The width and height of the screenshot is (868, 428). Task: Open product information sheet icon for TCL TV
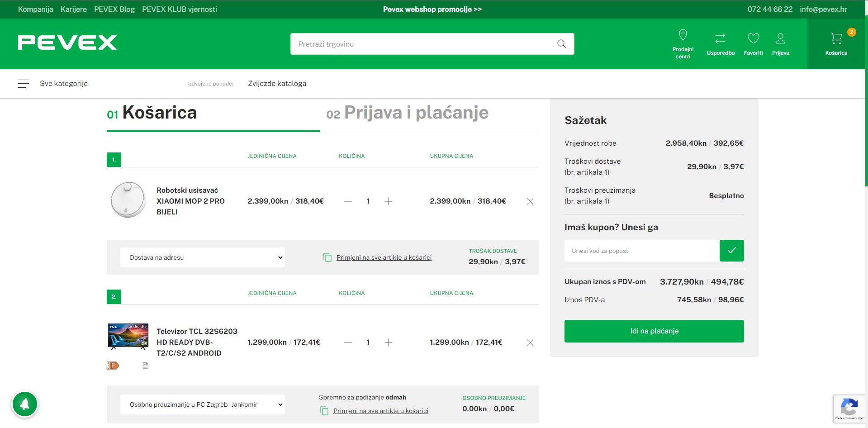click(x=146, y=366)
